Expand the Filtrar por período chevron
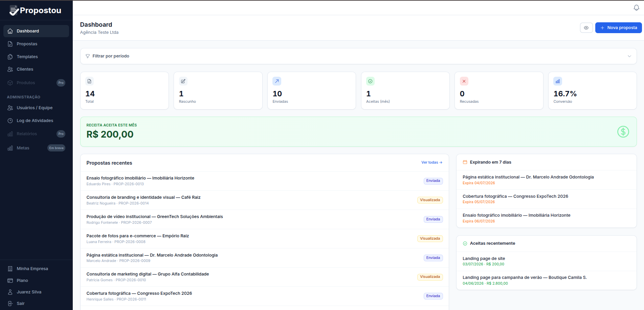The height and width of the screenshot is (310, 644). [x=629, y=56]
